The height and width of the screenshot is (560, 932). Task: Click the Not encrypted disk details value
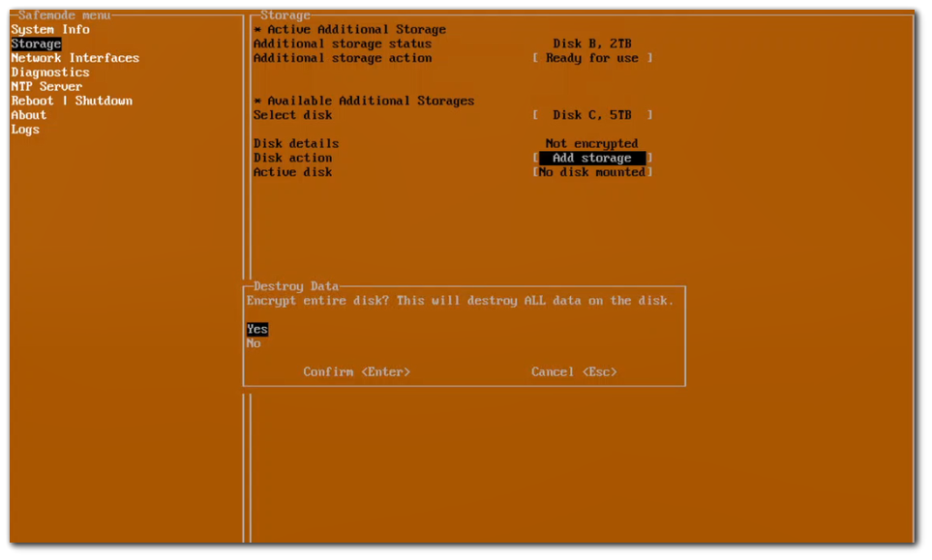[591, 143]
